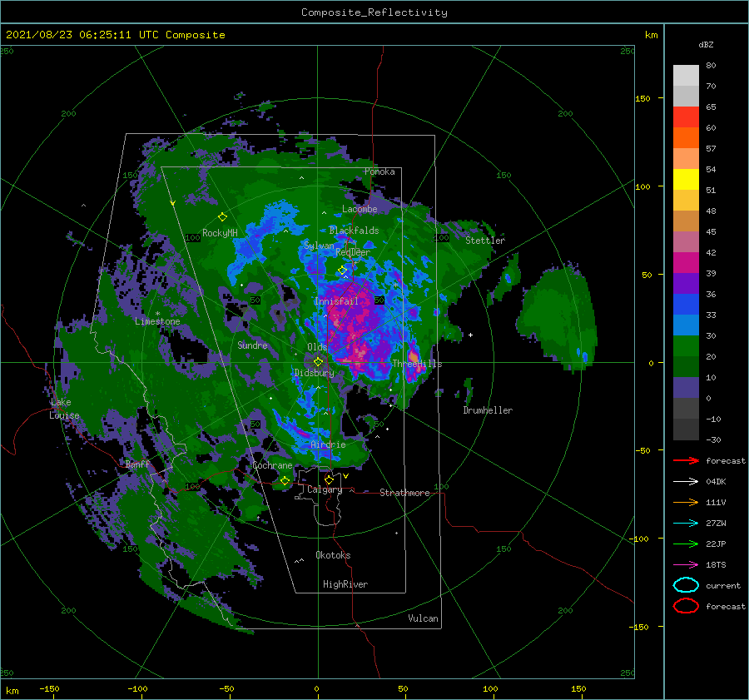Click the yellow diamond marker at Olds radar center
This screenshot has width=749, height=700.
point(318,362)
